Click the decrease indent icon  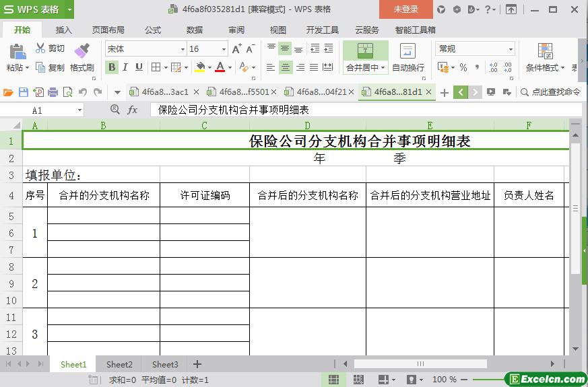tap(315, 48)
